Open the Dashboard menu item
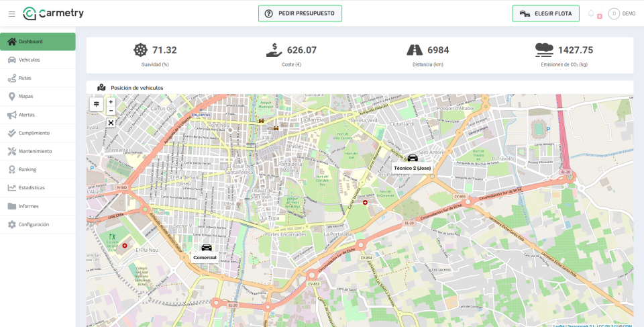This screenshot has height=327, width=644. [38, 42]
